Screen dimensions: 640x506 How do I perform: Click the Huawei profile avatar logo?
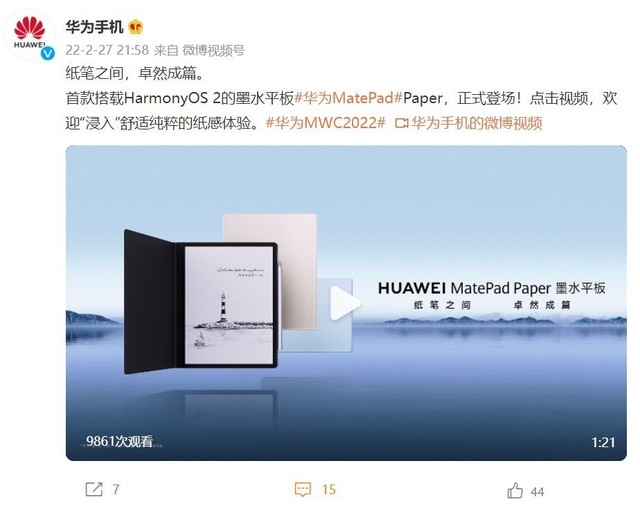click(29, 34)
